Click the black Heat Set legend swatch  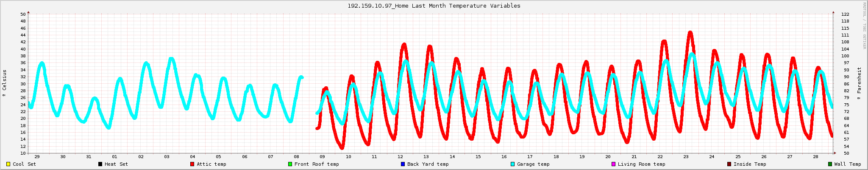coord(100,164)
